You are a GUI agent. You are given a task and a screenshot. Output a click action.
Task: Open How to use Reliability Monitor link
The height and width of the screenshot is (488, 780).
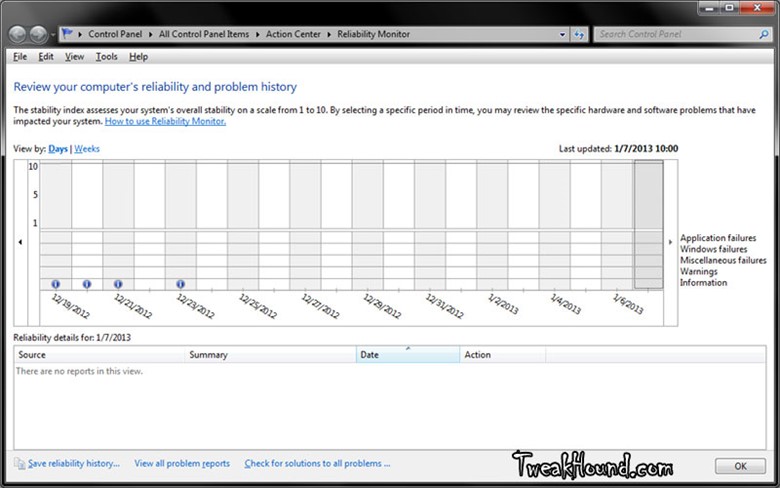click(165, 121)
